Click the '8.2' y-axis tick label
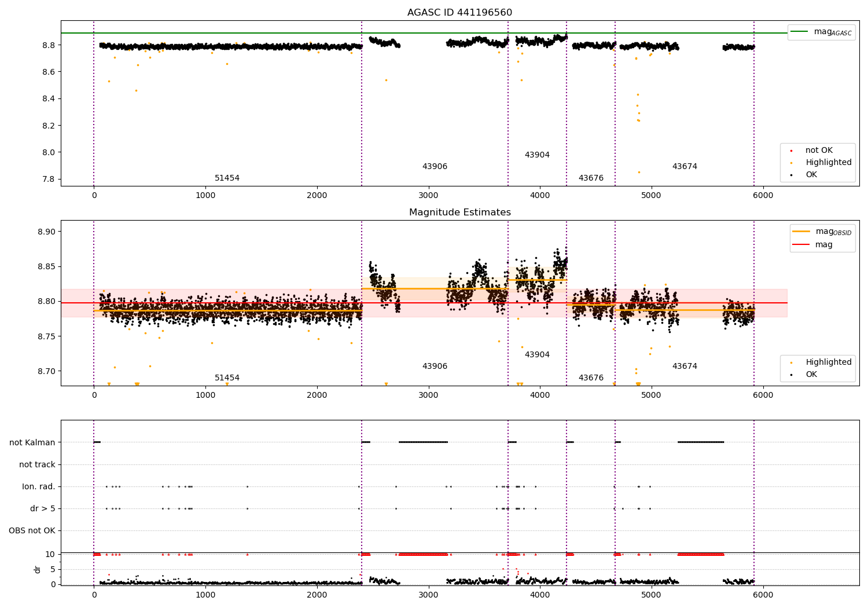This screenshot has width=868, height=608. tap(49, 126)
